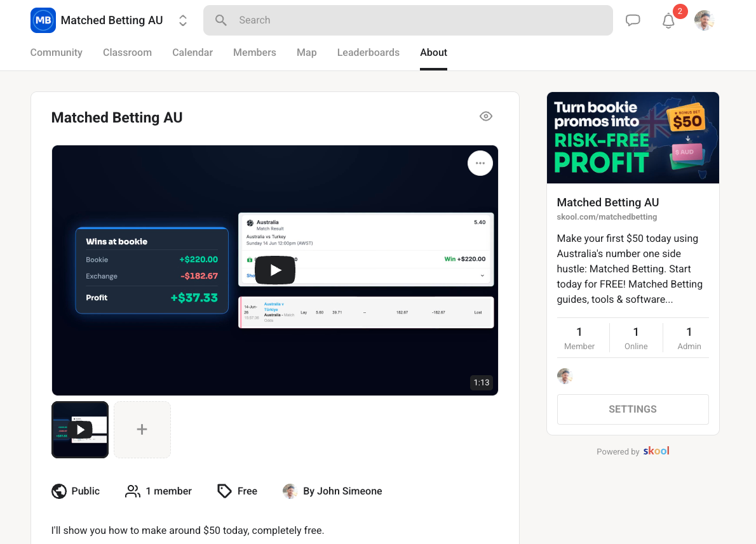Click the 'Matched Betting AU' page heading
Viewport: 756px width, 544px height.
117,117
